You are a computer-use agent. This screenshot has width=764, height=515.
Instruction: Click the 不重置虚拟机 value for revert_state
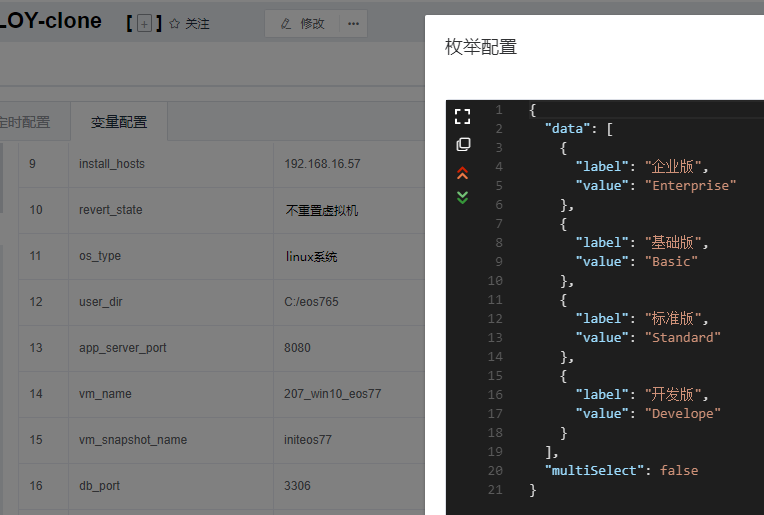click(321, 210)
